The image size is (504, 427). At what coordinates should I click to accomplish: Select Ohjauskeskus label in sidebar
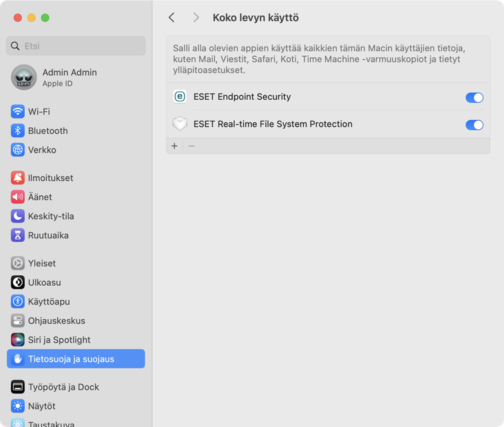coord(57,320)
